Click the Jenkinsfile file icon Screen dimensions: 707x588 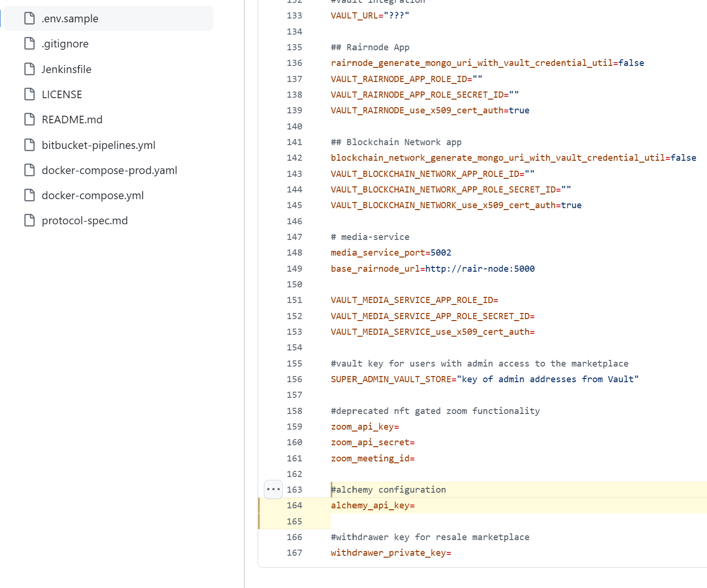(29, 69)
